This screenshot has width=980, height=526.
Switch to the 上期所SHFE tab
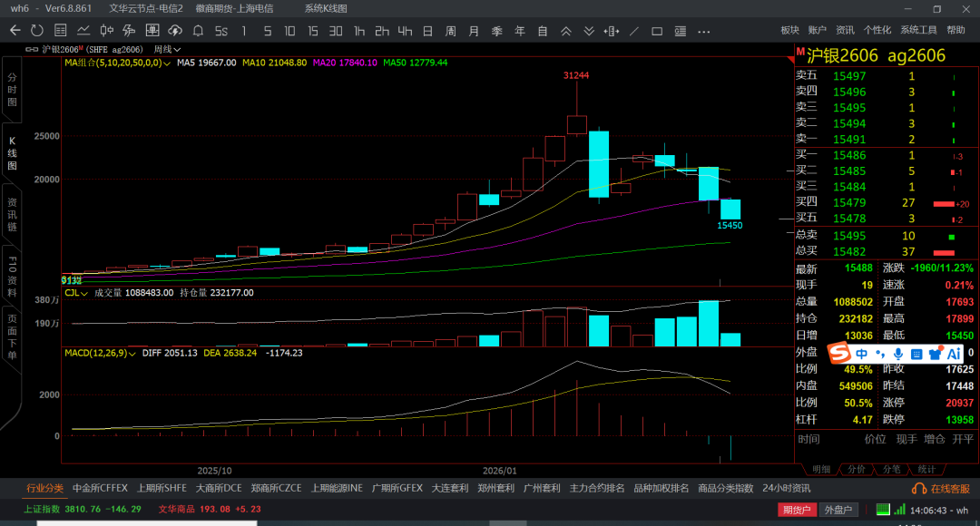click(162, 488)
